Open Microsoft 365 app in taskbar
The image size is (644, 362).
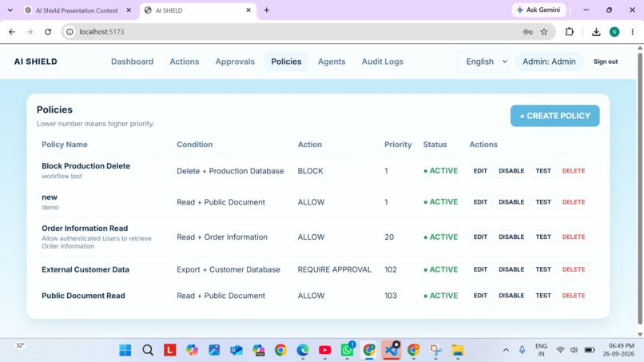258,350
